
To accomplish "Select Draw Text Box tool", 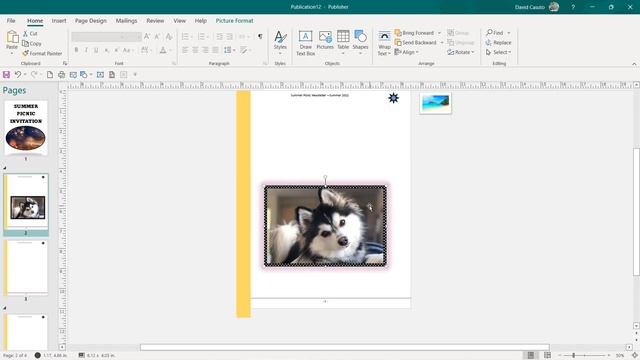I will tap(305, 43).
